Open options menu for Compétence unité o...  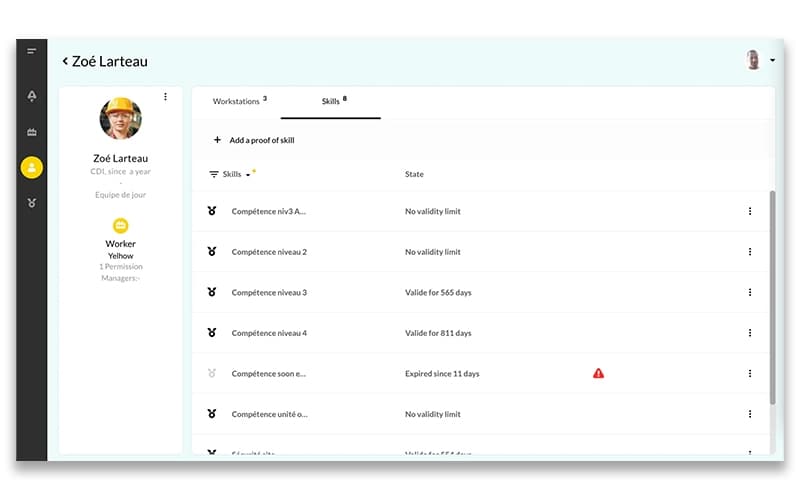click(x=750, y=414)
